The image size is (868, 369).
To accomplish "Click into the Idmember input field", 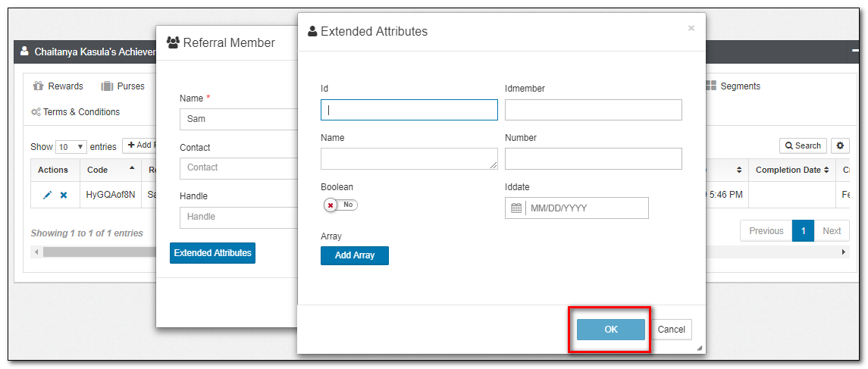I will point(593,110).
